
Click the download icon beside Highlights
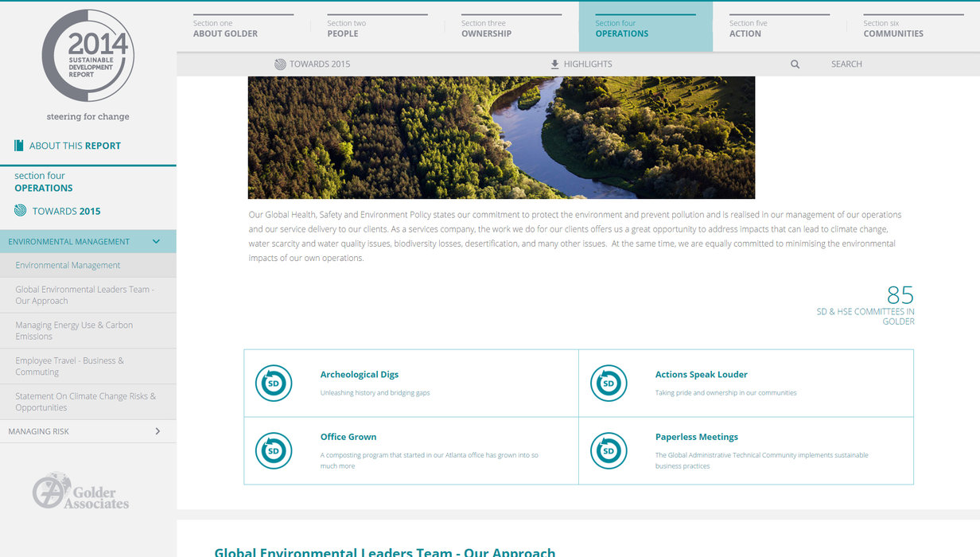point(554,64)
